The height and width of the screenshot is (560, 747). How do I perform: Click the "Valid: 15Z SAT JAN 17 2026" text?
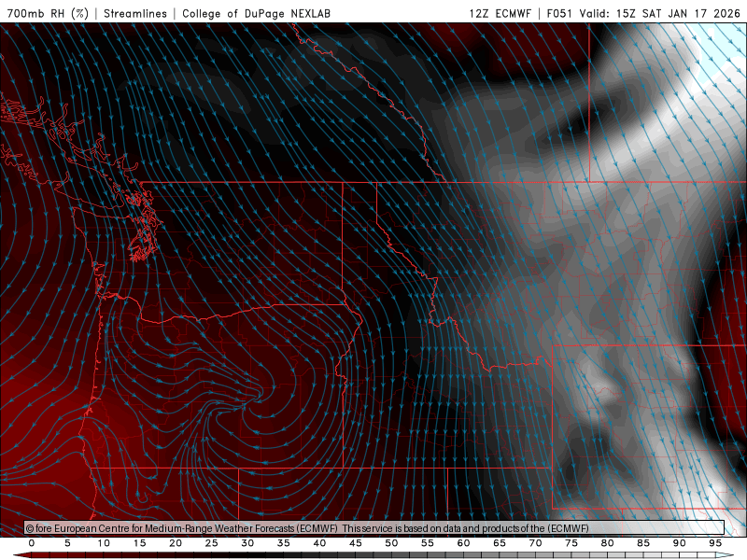(660, 13)
